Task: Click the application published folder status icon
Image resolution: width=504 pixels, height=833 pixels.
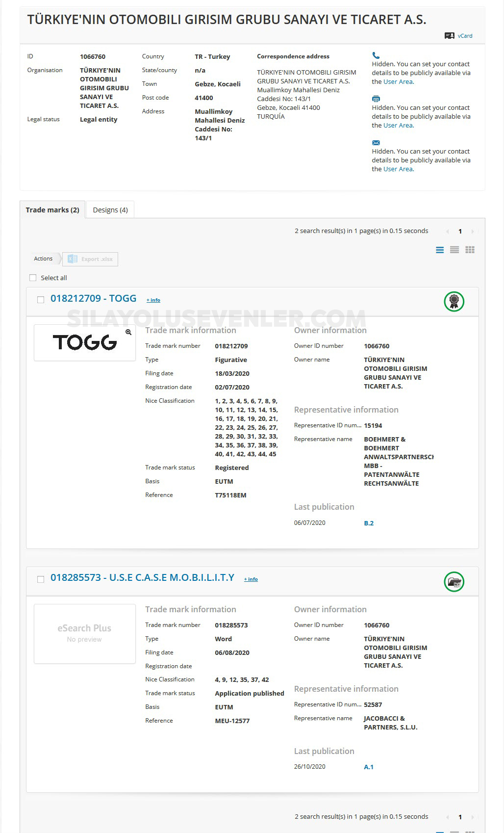Action: [454, 582]
